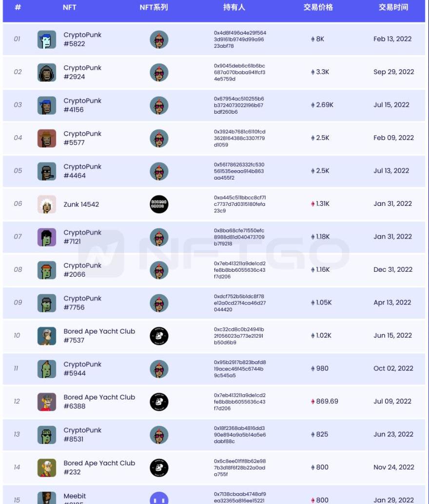Open Bored Ape Yacht Club icon in row 10
The height and width of the screenshot is (504, 429).
pyautogui.click(x=159, y=336)
